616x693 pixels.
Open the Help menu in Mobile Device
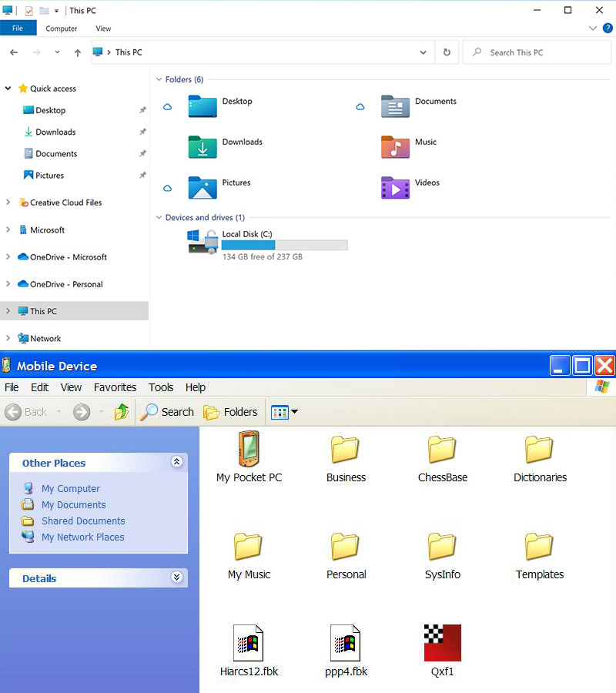click(x=196, y=387)
